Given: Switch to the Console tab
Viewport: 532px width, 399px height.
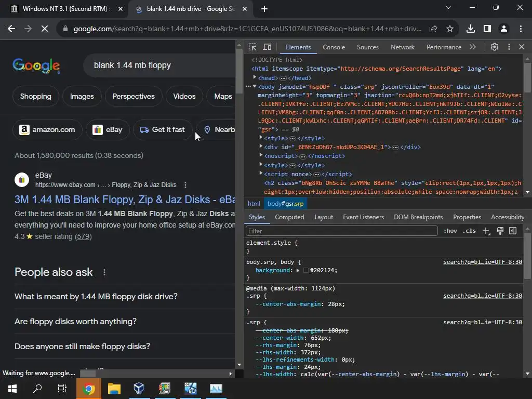Looking at the screenshot, I should pyautogui.click(x=334, y=47).
